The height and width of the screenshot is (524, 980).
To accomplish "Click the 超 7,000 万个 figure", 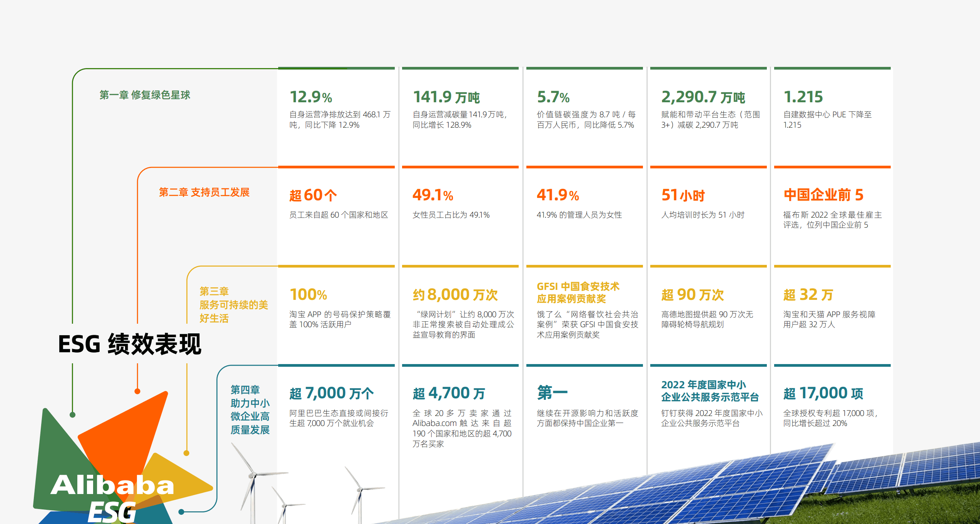I will click(332, 393).
